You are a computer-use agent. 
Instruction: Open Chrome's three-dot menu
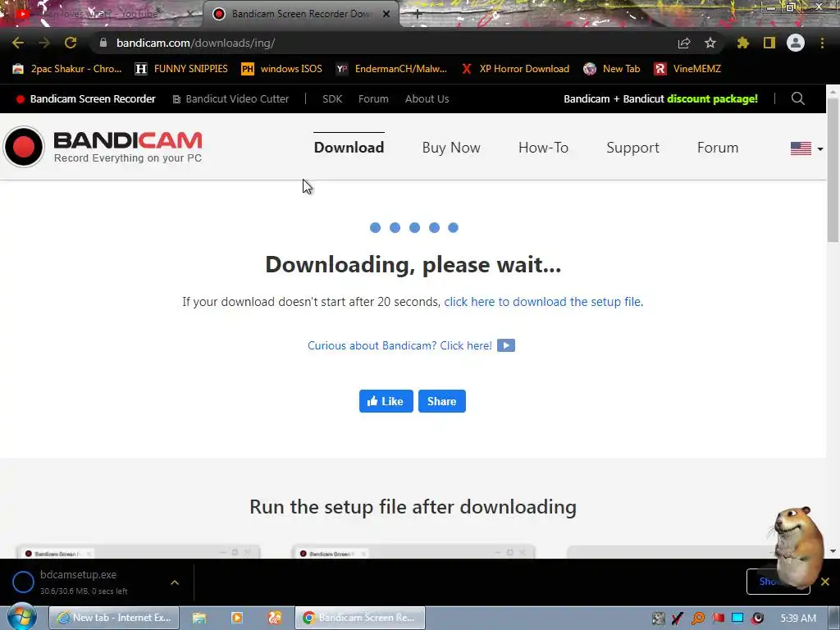[x=822, y=43]
